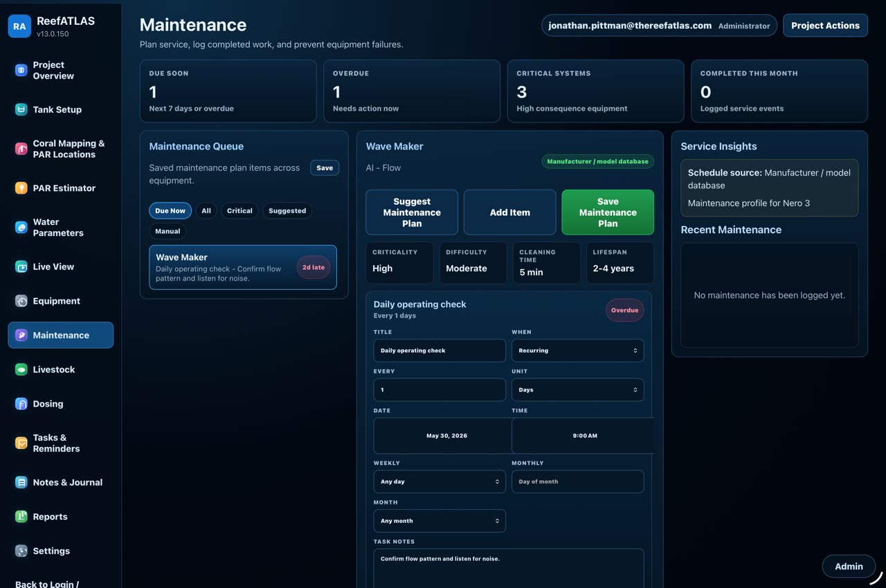
Task: Click the Tank Setup sidebar icon
Action: 21,109
